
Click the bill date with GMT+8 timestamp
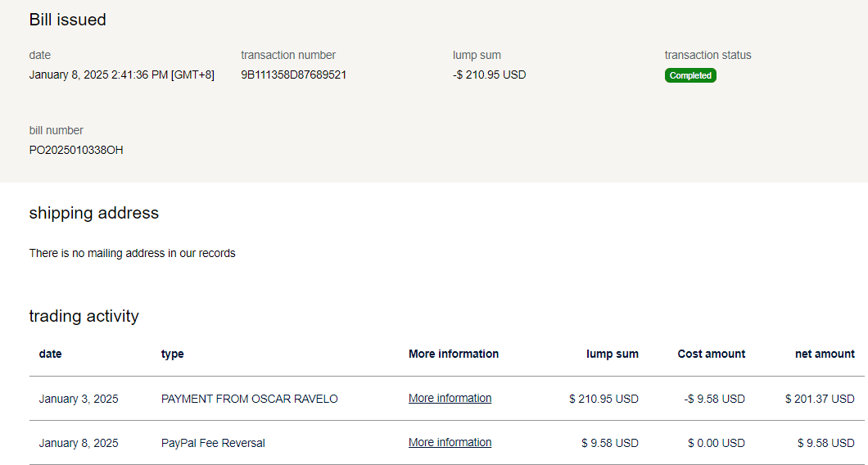click(x=121, y=74)
